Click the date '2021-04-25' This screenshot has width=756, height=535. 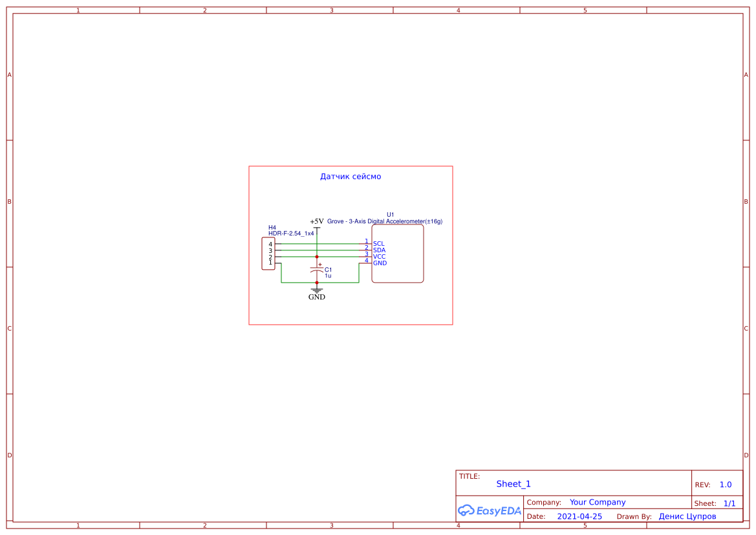pos(579,517)
